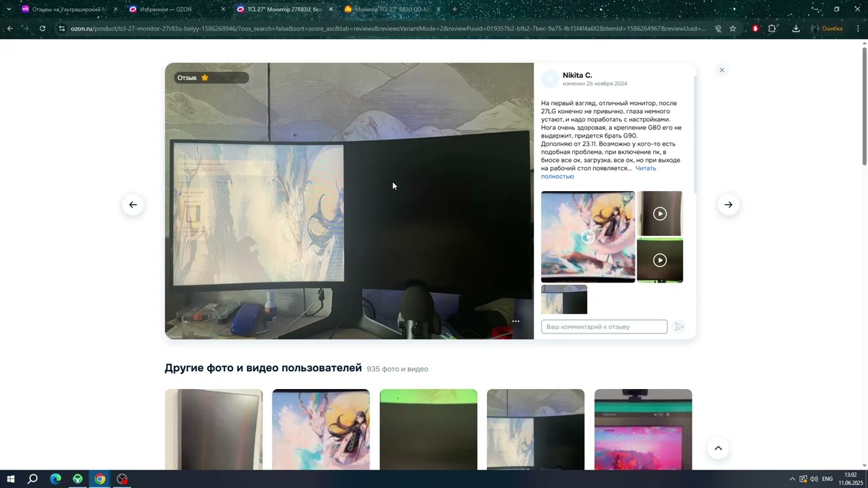Go to the previous review photo
This screenshot has width=868, height=488.
pyautogui.click(x=133, y=205)
